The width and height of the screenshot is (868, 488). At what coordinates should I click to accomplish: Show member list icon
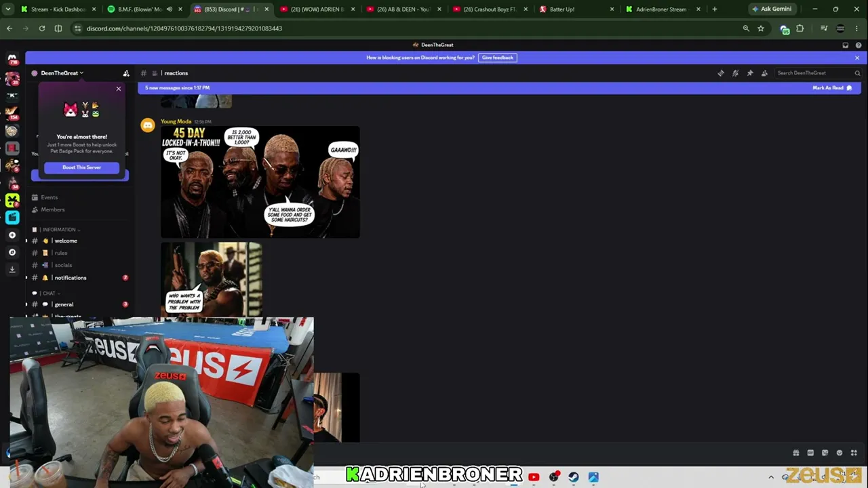tap(764, 73)
